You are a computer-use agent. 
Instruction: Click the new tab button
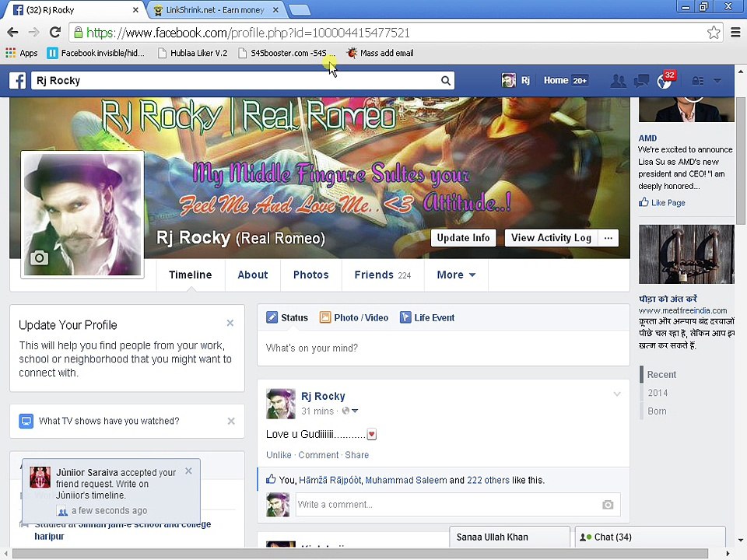(299, 10)
